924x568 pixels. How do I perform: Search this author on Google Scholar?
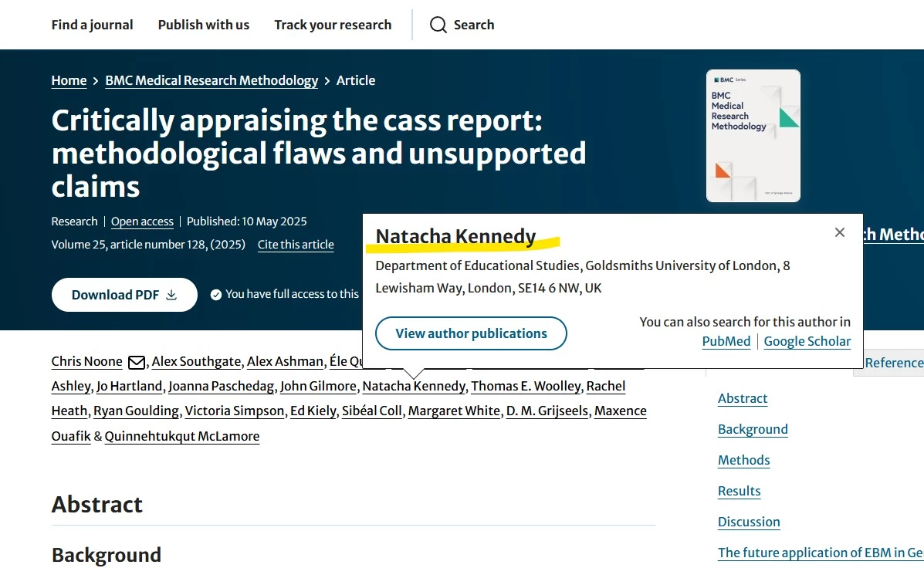807,341
